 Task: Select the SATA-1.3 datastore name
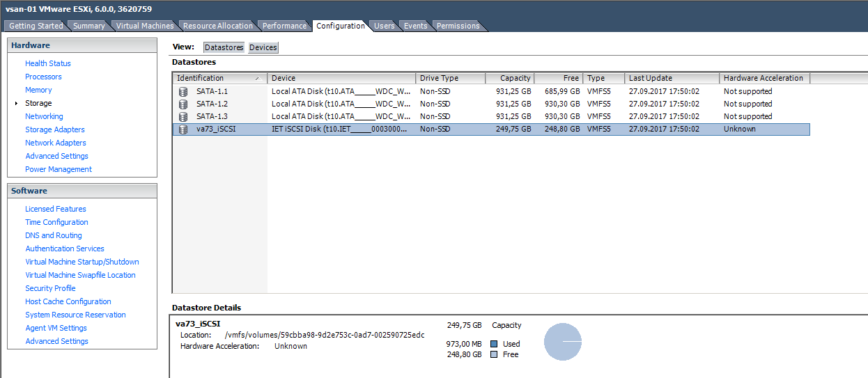pos(212,116)
